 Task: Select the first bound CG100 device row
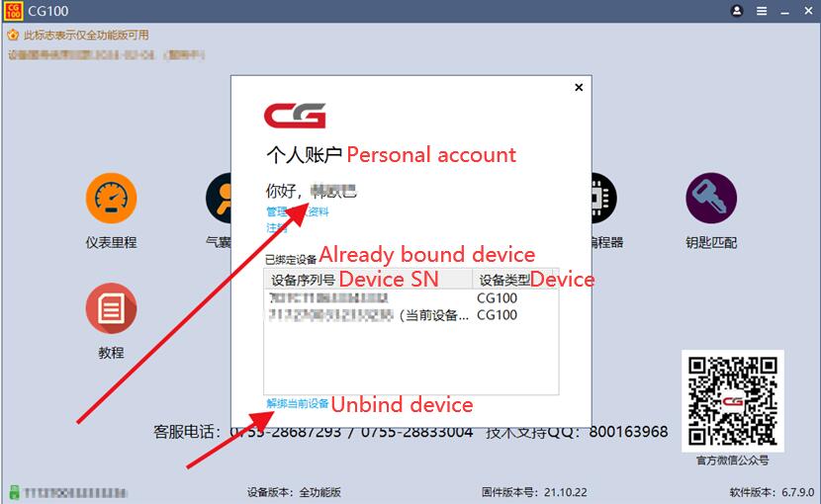point(411,298)
